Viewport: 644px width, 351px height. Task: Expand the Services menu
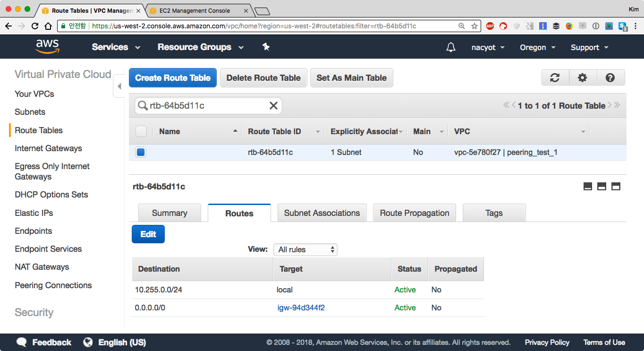click(x=116, y=47)
